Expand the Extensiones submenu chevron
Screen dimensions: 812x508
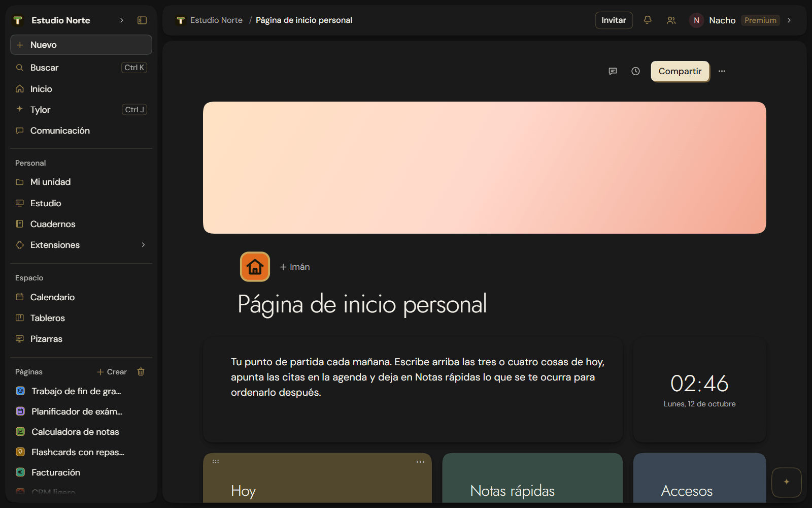point(144,245)
